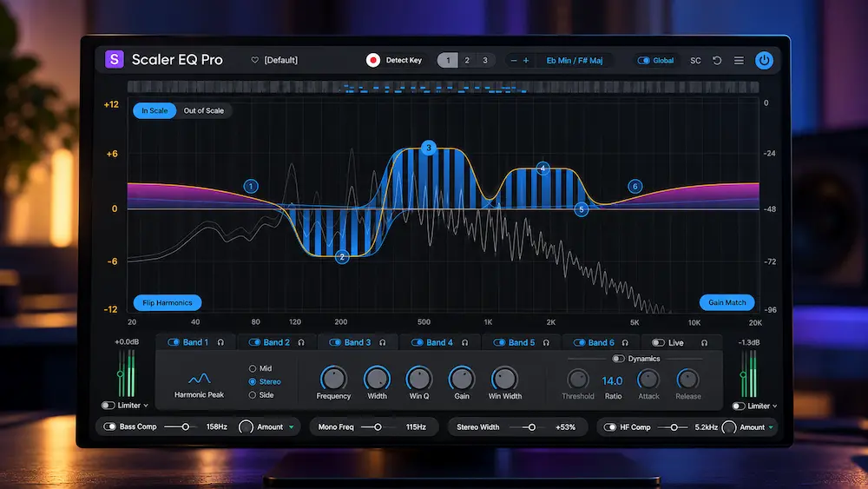The image size is (868, 489).
Task: Toggle the Bass Comp switch
Action: (109, 426)
